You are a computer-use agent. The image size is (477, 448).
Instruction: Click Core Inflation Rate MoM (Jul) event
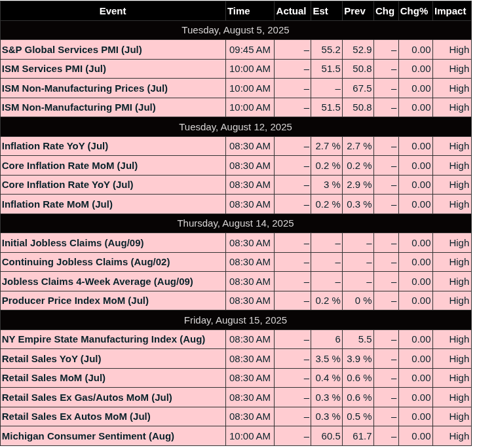point(113,166)
